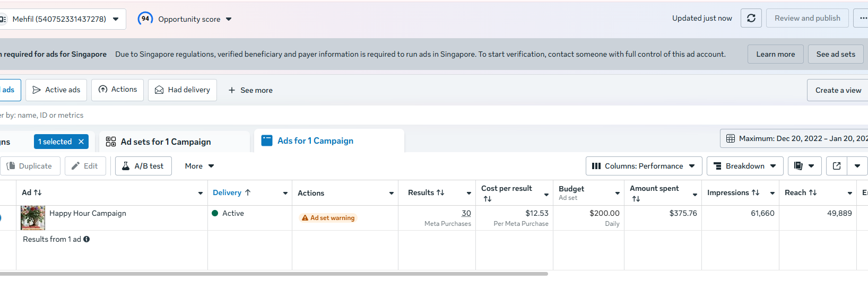Open the reports icon dropdown
The height and width of the screenshot is (290, 868).
click(804, 166)
